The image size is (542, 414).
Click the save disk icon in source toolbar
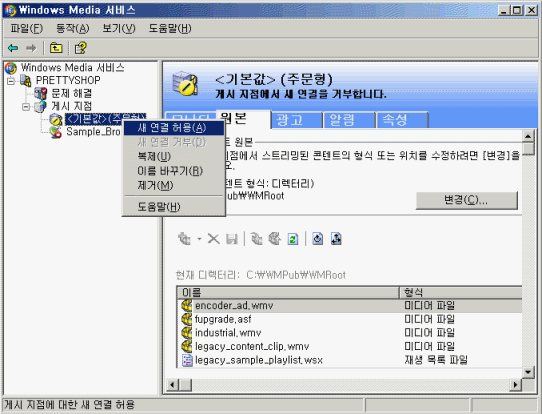[232, 239]
